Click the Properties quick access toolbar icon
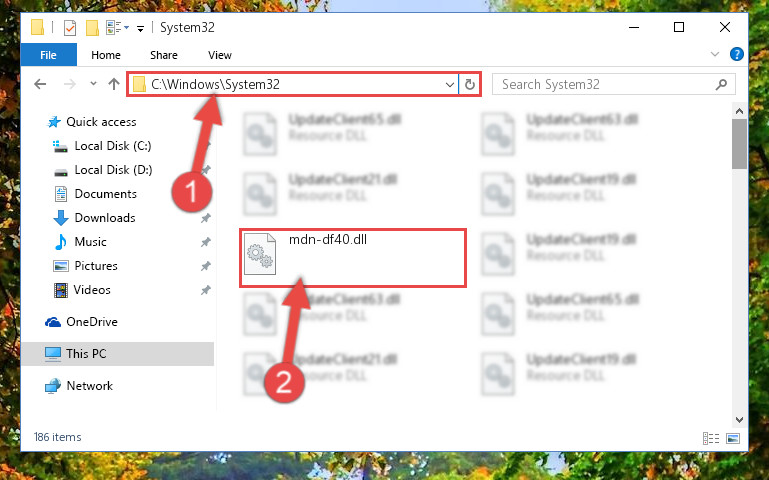This screenshot has height=480, width=769. pyautogui.click(x=70, y=28)
